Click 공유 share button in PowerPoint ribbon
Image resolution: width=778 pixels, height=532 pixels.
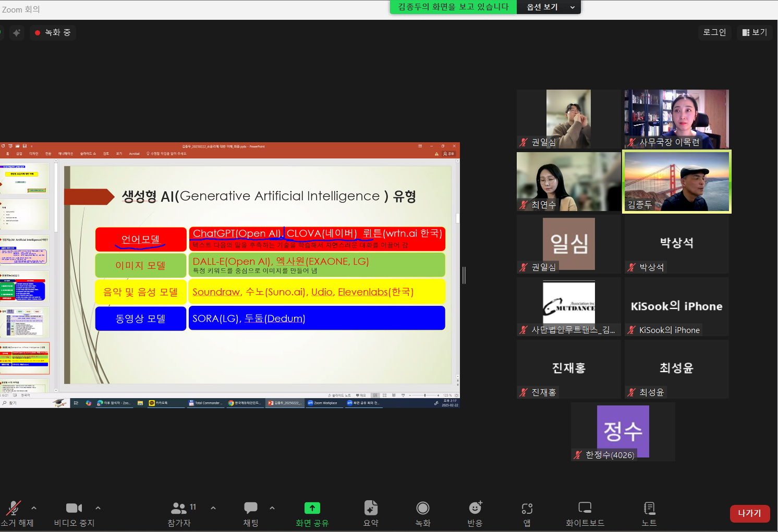pos(449,154)
